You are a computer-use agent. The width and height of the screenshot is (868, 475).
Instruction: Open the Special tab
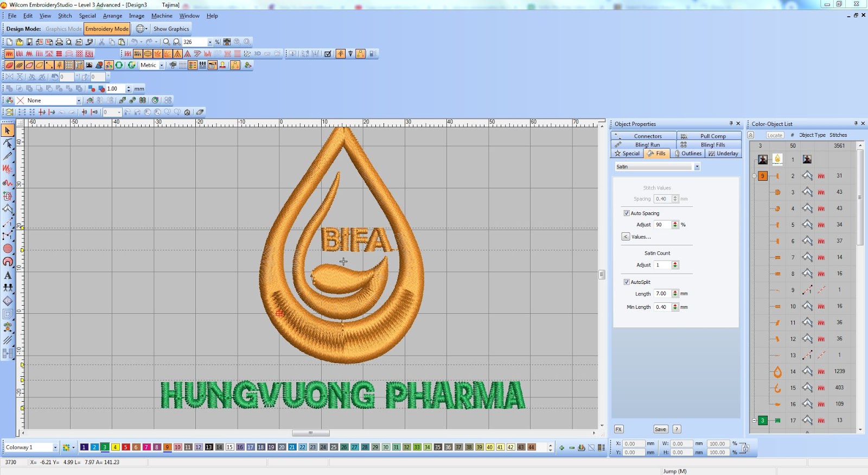click(x=627, y=154)
